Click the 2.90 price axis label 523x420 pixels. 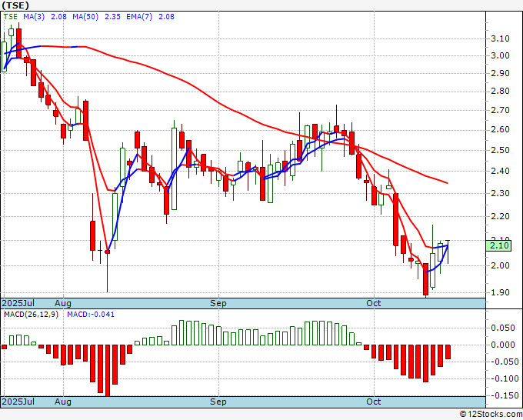[x=501, y=73]
